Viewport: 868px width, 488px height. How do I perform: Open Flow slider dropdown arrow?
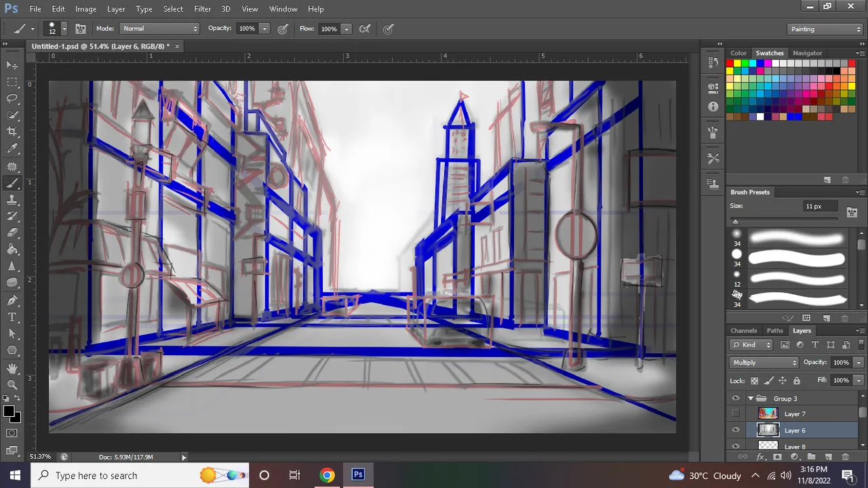coord(346,28)
